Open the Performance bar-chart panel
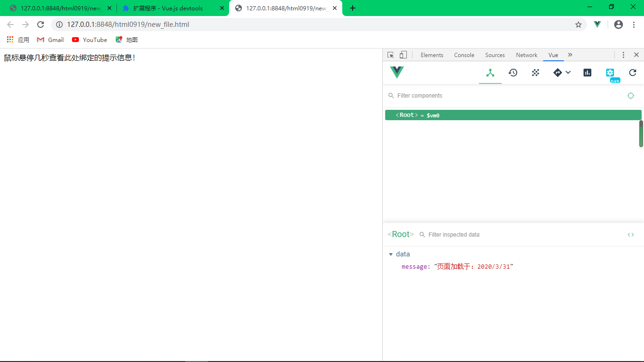Viewport: 644px width, 362px height. point(587,72)
